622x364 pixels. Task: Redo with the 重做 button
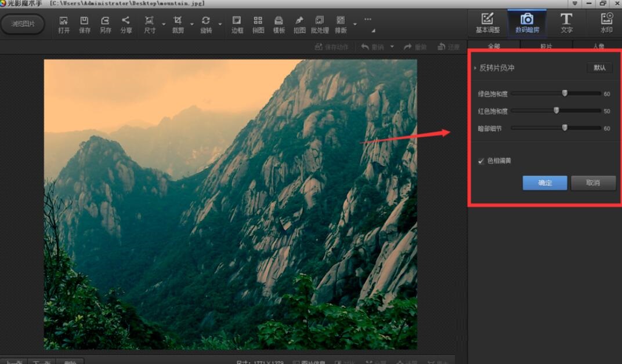(415, 47)
